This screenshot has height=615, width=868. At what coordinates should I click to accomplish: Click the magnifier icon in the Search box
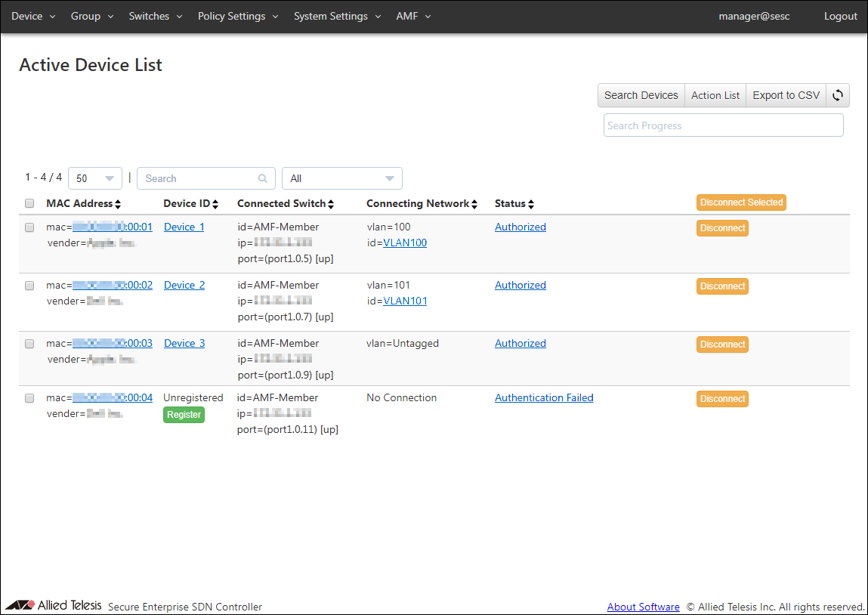click(263, 179)
